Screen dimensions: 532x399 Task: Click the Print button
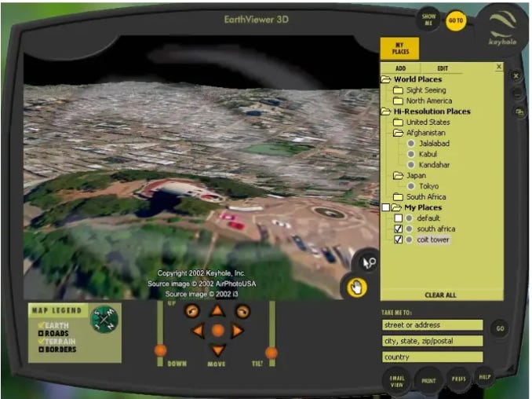428,381
